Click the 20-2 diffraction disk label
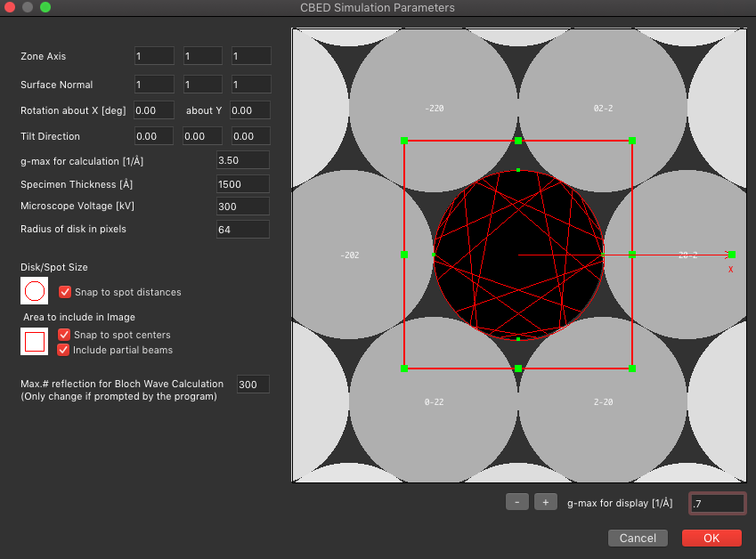 click(688, 255)
